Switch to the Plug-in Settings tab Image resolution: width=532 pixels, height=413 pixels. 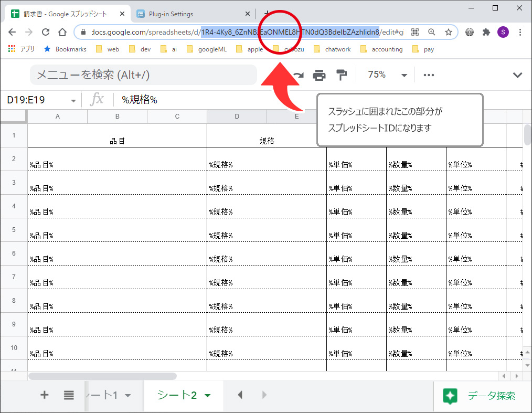coord(171,14)
